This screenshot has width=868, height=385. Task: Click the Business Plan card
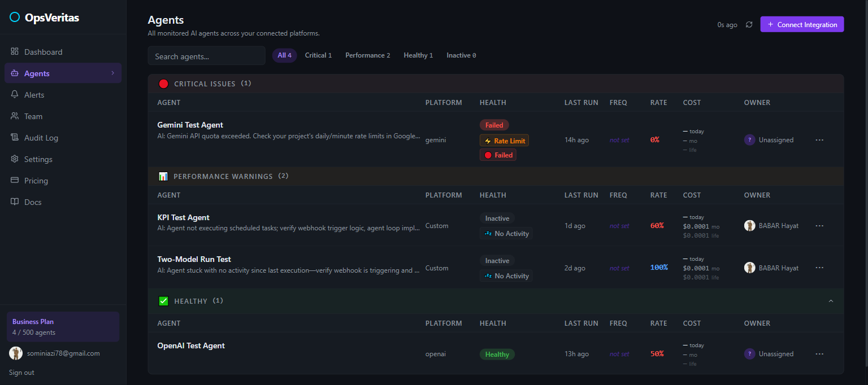tap(63, 327)
